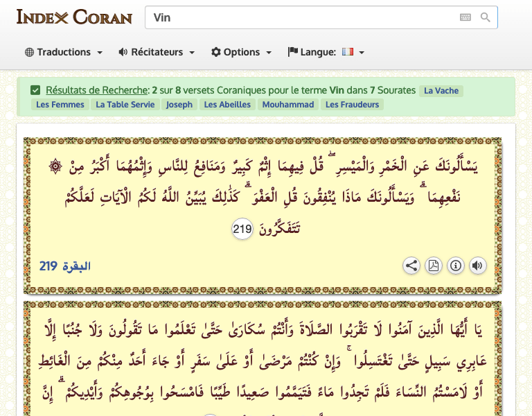Play audio recitation of verse 219

(478, 266)
